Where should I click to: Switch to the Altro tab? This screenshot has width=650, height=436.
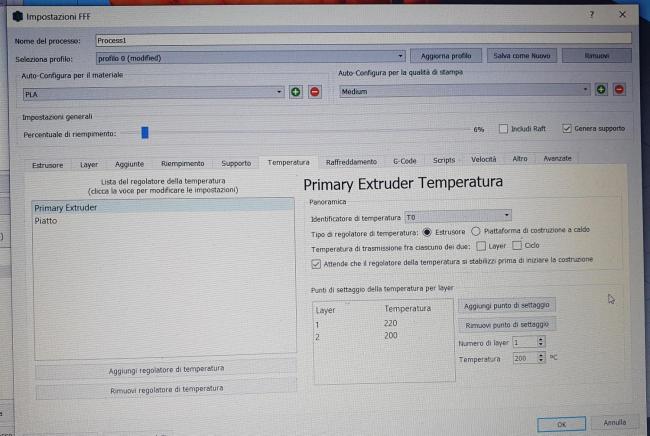pyautogui.click(x=520, y=159)
